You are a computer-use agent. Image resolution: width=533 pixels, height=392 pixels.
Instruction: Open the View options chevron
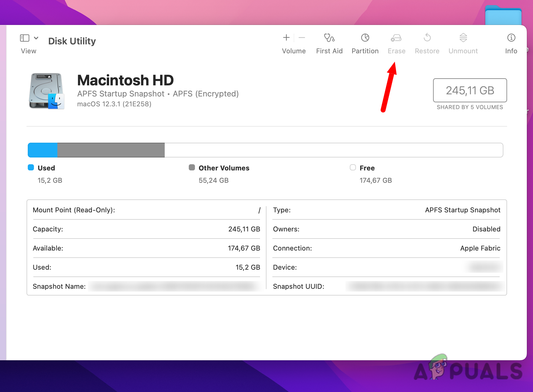pos(36,38)
